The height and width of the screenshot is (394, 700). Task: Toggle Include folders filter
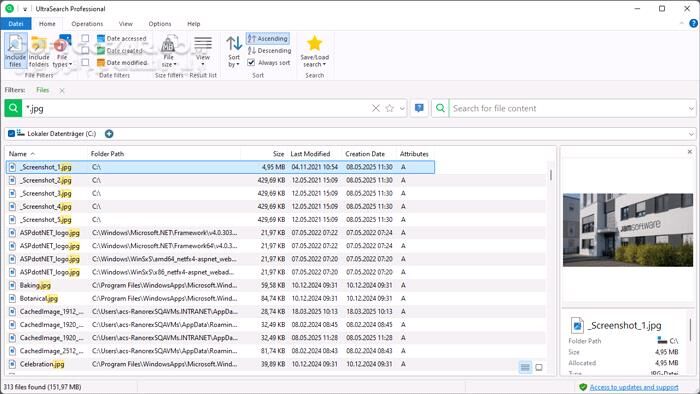click(39, 50)
